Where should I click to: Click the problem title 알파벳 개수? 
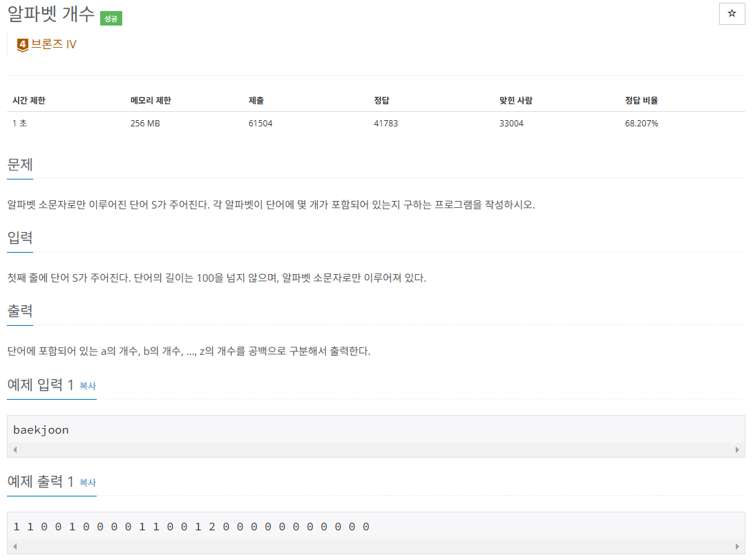click(x=51, y=14)
